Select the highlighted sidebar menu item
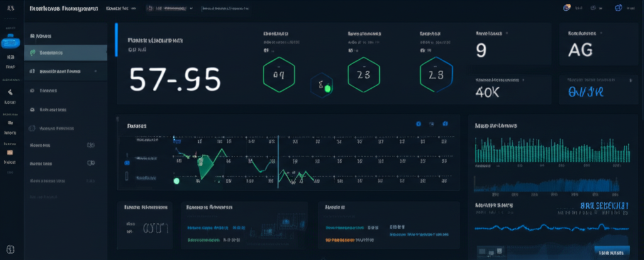This screenshot has width=644, height=260. [65, 54]
